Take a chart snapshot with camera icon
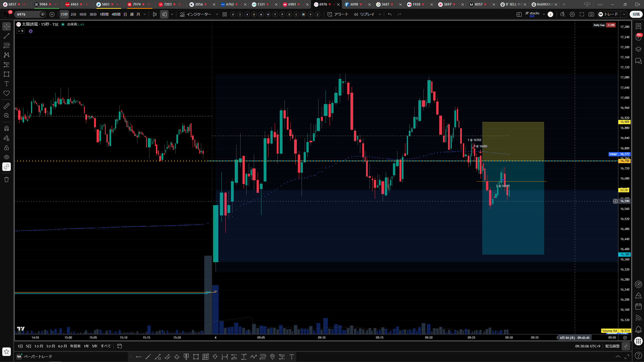 tap(591, 14)
